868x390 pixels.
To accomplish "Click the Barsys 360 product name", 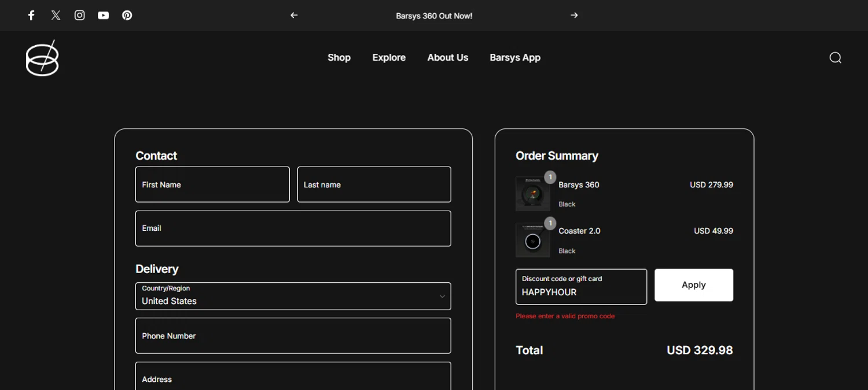I will pyautogui.click(x=579, y=185).
